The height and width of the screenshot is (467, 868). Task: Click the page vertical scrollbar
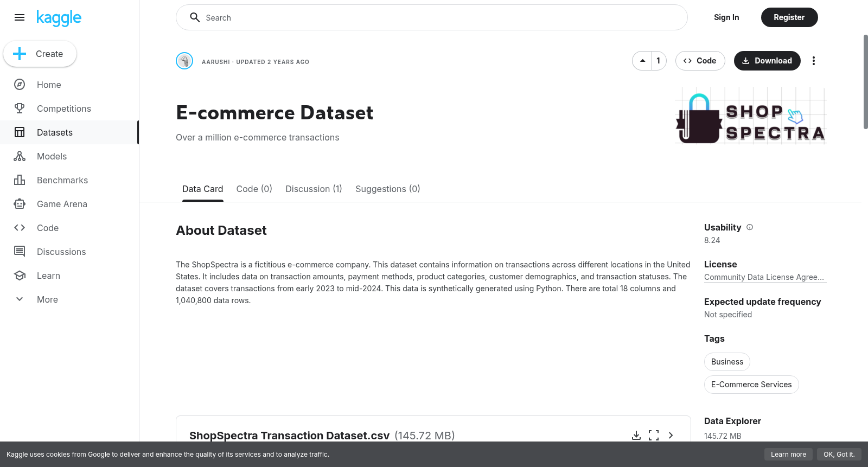click(x=865, y=82)
